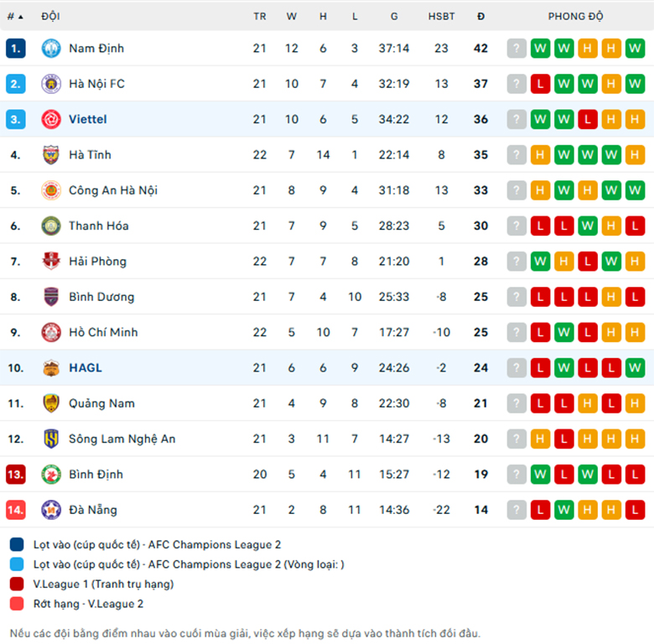This screenshot has height=644, width=654.
Task: Click the Hà Tĩnh team crest
Action: point(51,155)
